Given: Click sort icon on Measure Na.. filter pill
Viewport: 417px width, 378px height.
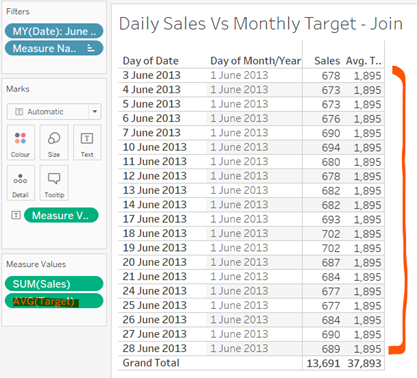Looking at the screenshot, I should [x=91, y=48].
